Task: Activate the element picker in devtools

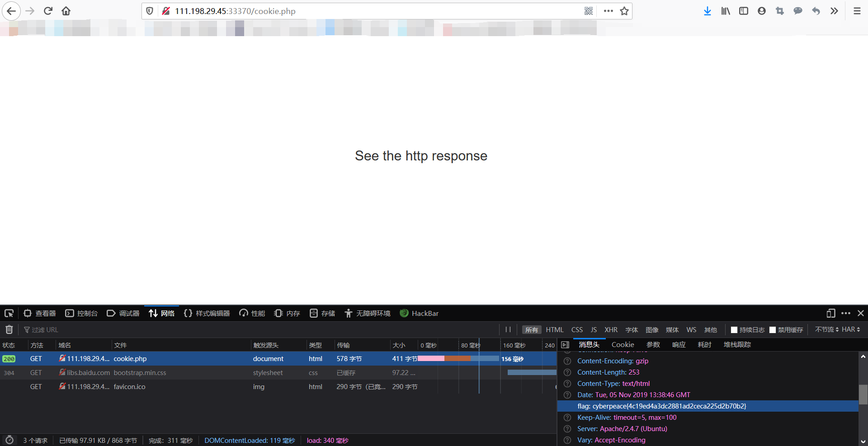Action: pos(9,313)
